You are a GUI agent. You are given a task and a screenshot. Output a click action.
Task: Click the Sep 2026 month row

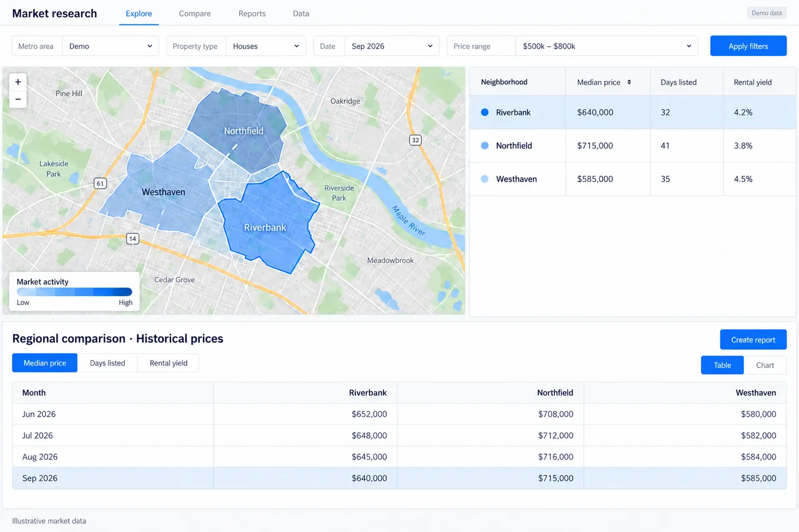[399, 478]
